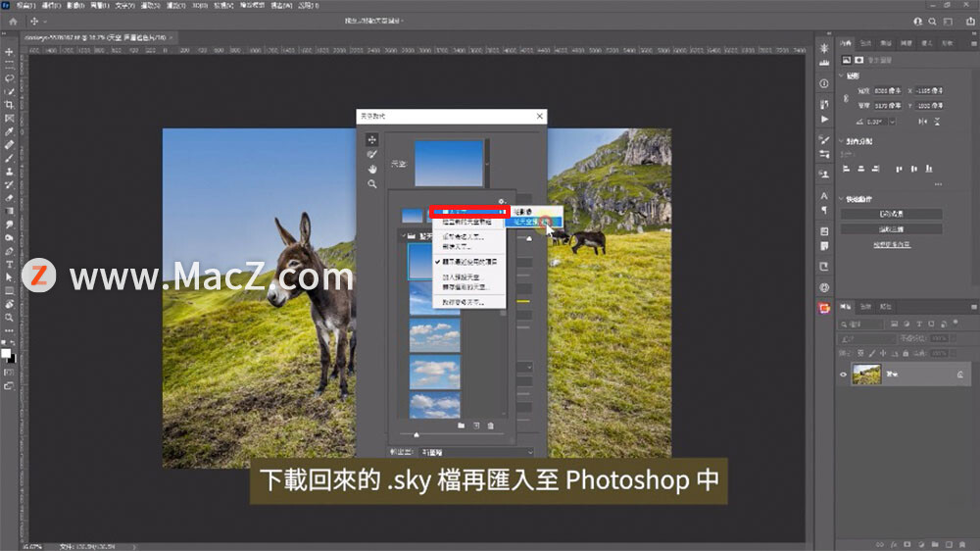The width and height of the screenshot is (980, 551).
Task: Select the Frame tool
Action: 9,119
